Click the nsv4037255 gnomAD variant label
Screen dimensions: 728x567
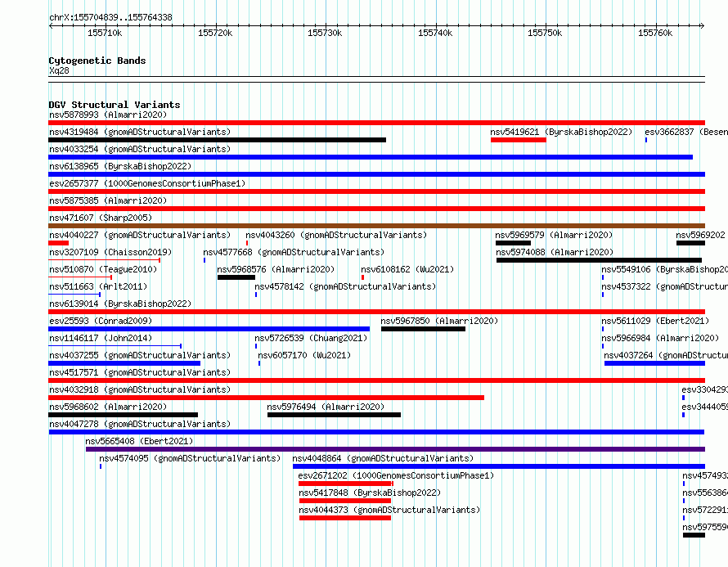point(140,355)
